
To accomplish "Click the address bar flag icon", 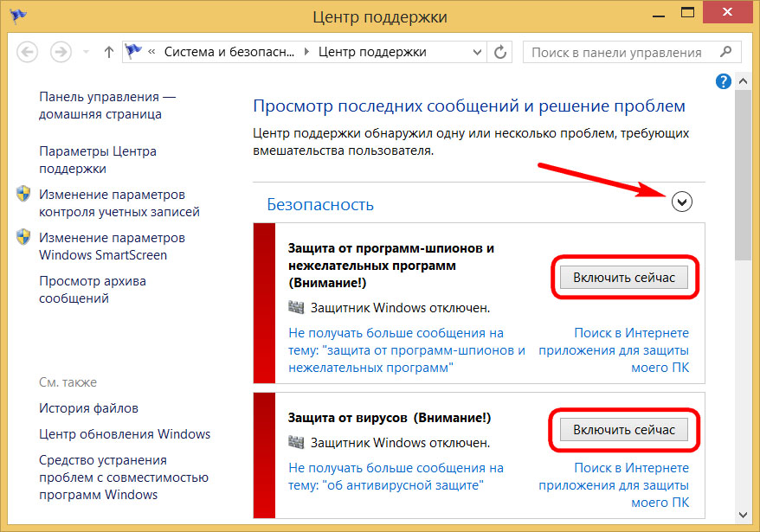I will point(133,51).
